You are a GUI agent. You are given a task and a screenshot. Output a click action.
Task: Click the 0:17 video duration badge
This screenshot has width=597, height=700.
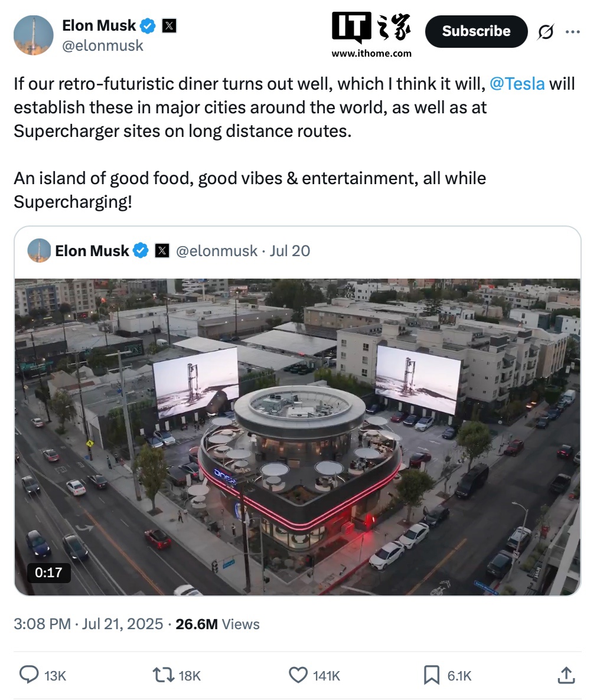pyautogui.click(x=48, y=572)
